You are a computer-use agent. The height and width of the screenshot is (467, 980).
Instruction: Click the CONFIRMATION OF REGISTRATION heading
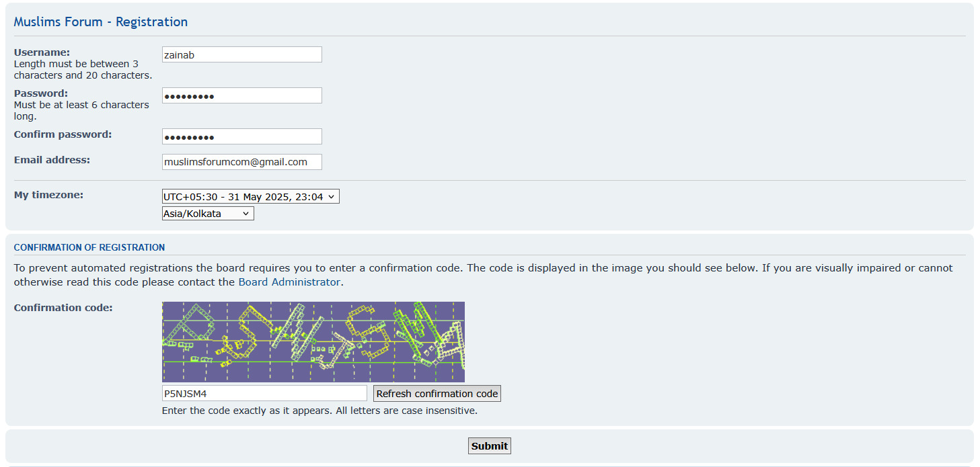tap(89, 247)
